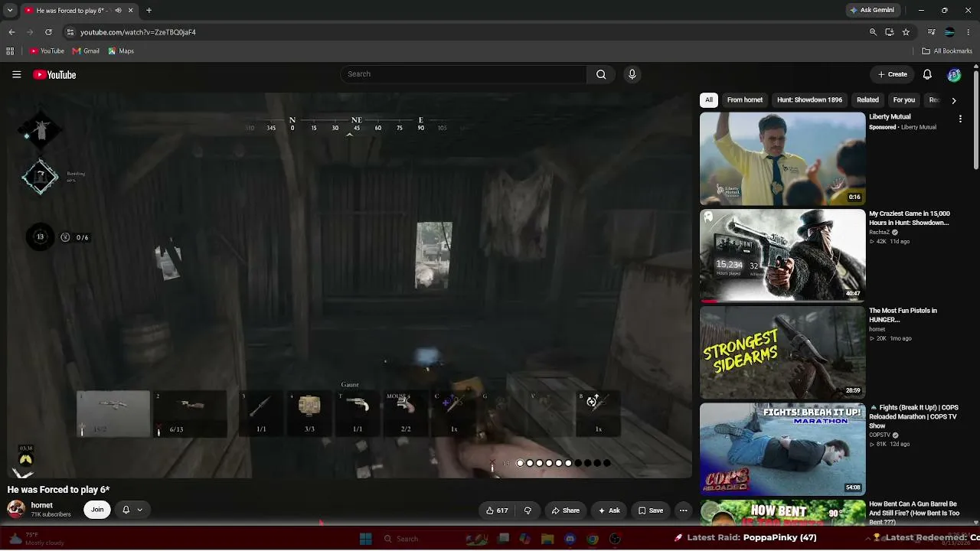The width and height of the screenshot is (980, 551).
Task: Open Chrome zoom control in address bar
Action: click(873, 32)
